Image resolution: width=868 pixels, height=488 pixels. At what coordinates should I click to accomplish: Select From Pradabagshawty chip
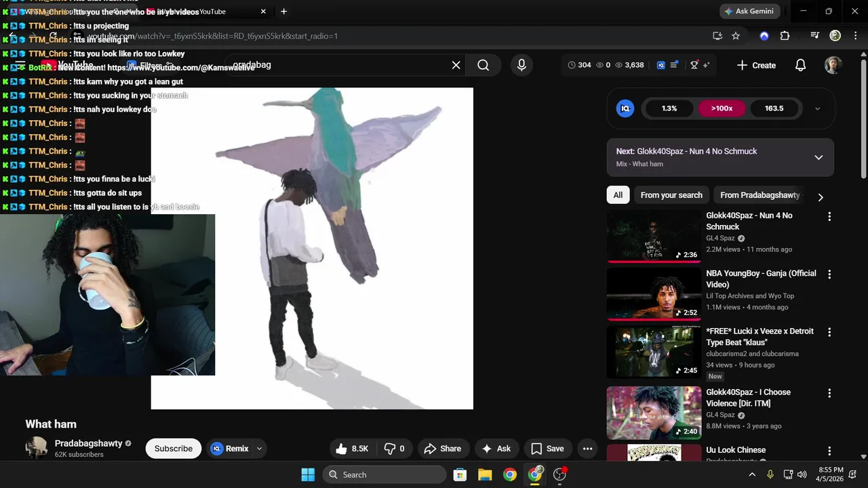pyautogui.click(x=760, y=195)
